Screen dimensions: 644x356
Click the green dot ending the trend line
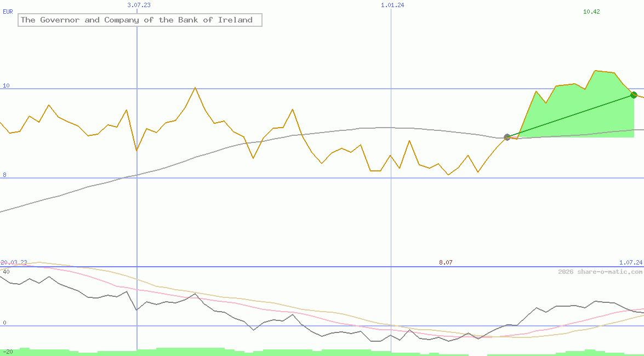[634, 95]
